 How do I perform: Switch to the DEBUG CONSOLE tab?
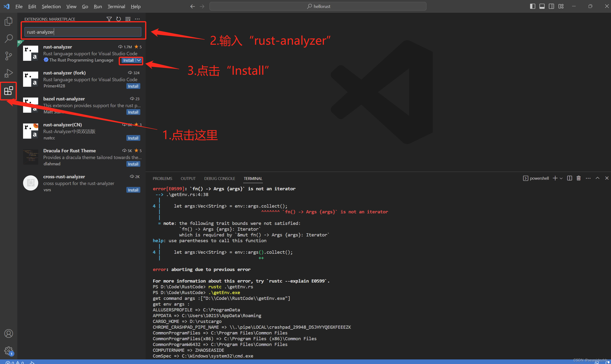tap(220, 179)
